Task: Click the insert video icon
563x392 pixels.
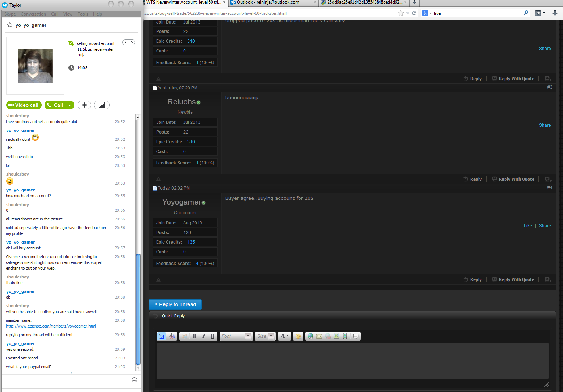Action: (x=345, y=336)
